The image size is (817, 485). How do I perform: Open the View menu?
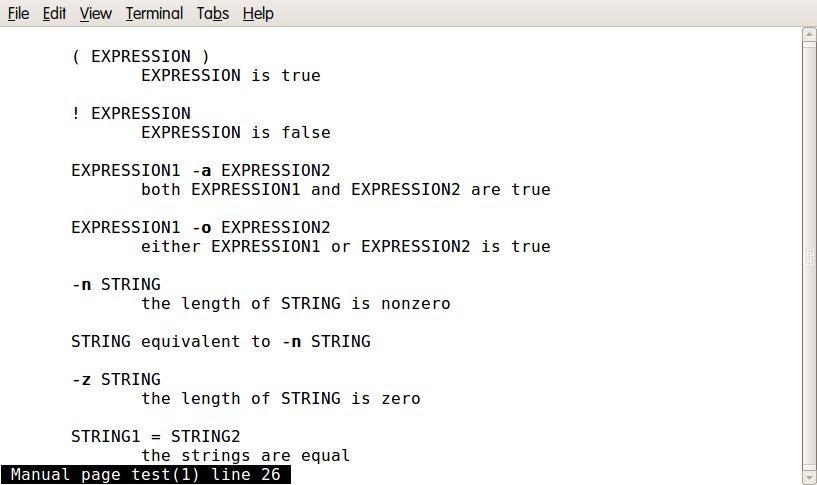click(x=95, y=13)
